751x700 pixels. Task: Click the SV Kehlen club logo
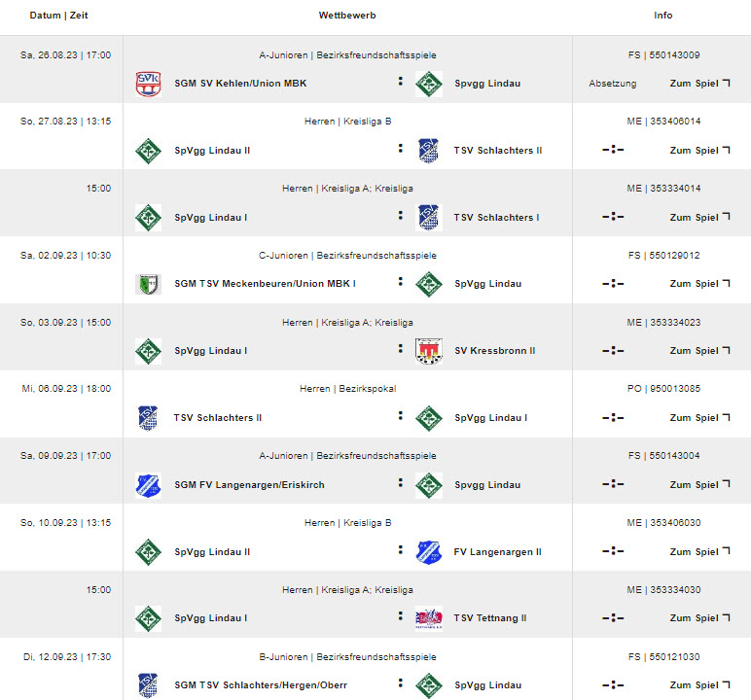(x=149, y=84)
